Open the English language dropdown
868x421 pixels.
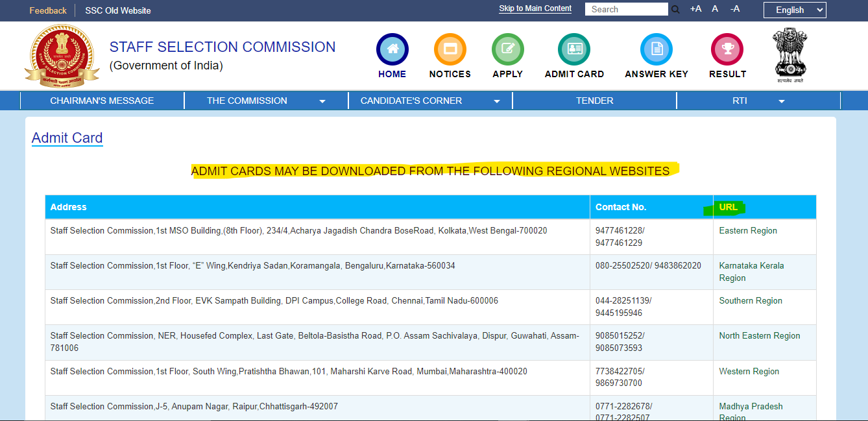(x=795, y=10)
